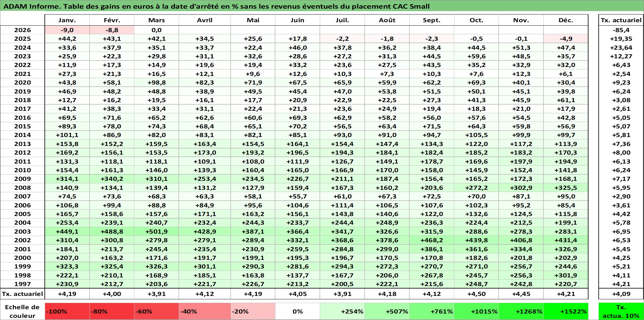Select the +23,64 actuarial rate for 2024
The height and width of the screenshot is (320, 644).
[x=621, y=48]
